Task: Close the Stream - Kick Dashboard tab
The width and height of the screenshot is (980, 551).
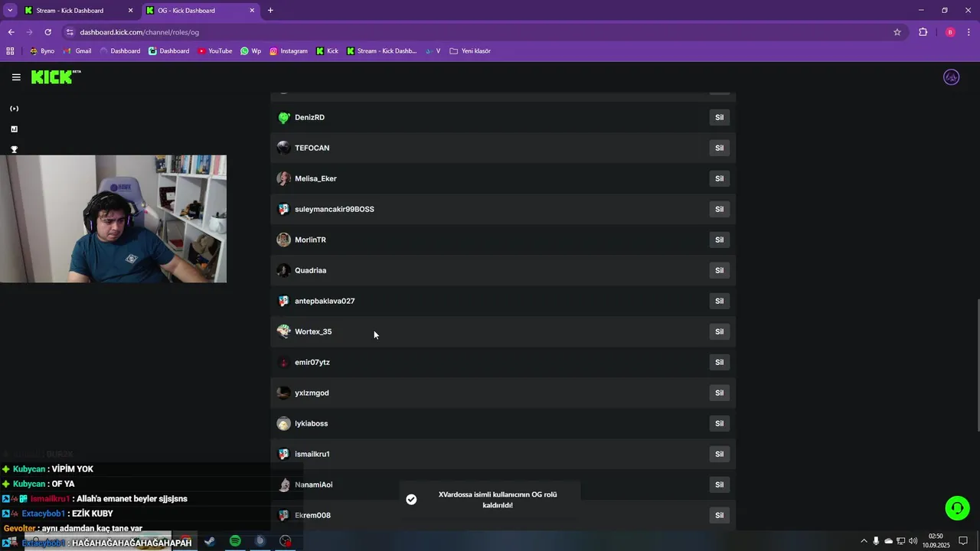Action: (130, 11)
